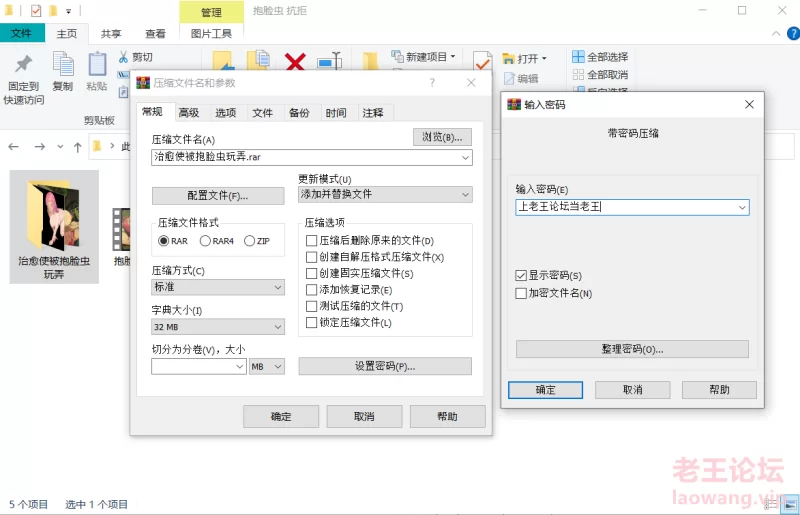Click the Paste icon in ribbon

tap(97, 64)
